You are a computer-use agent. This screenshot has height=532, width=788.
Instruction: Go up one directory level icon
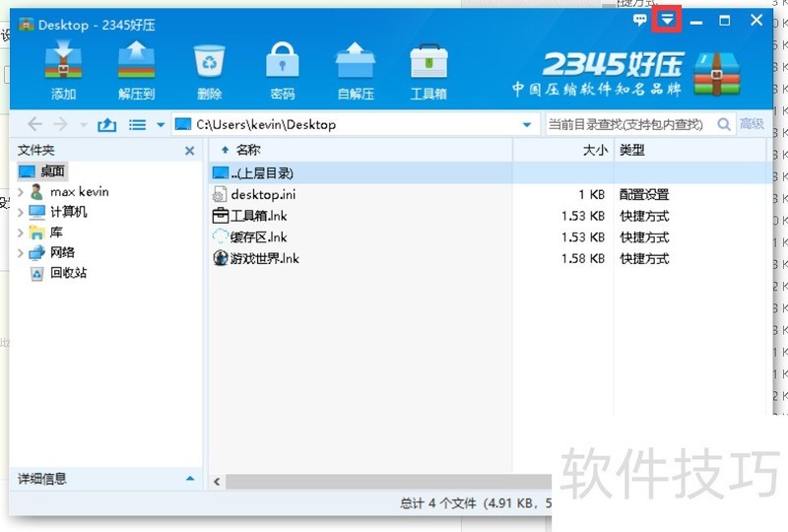pyautogui.click(x=106, y=124)
